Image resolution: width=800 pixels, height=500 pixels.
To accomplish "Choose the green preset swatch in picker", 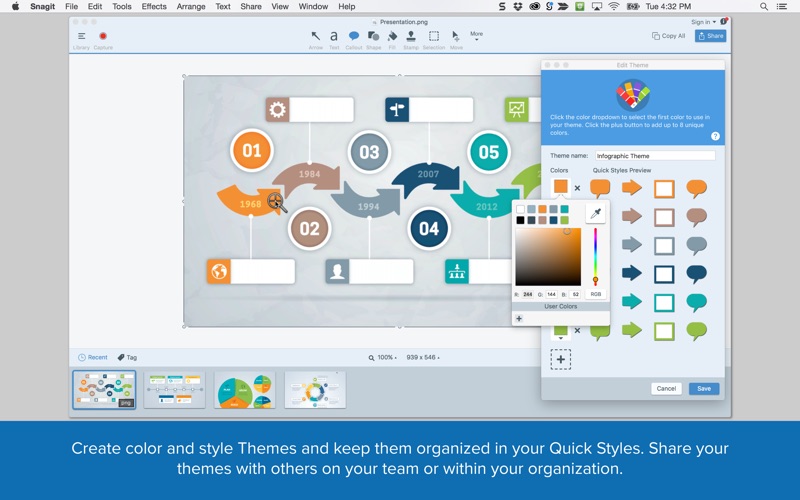I will click(564, 220).
